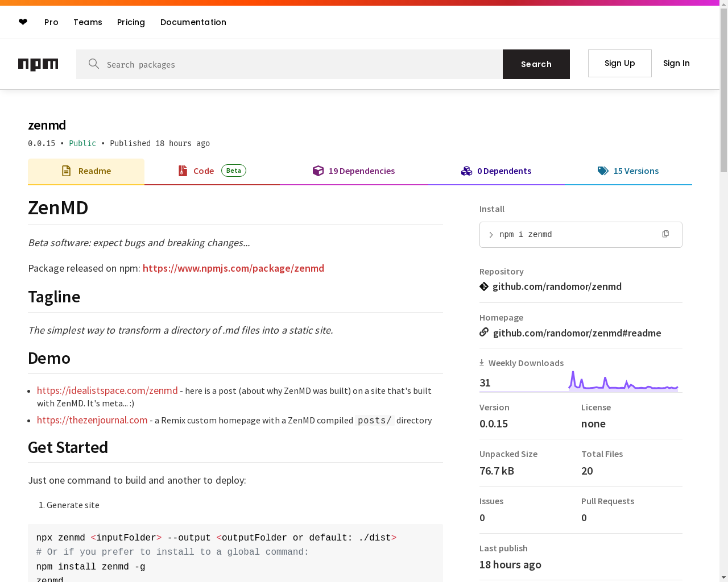Click the homepage chain link icon
728x582 pixels.
pyautogui.click(x=484, y=332)
